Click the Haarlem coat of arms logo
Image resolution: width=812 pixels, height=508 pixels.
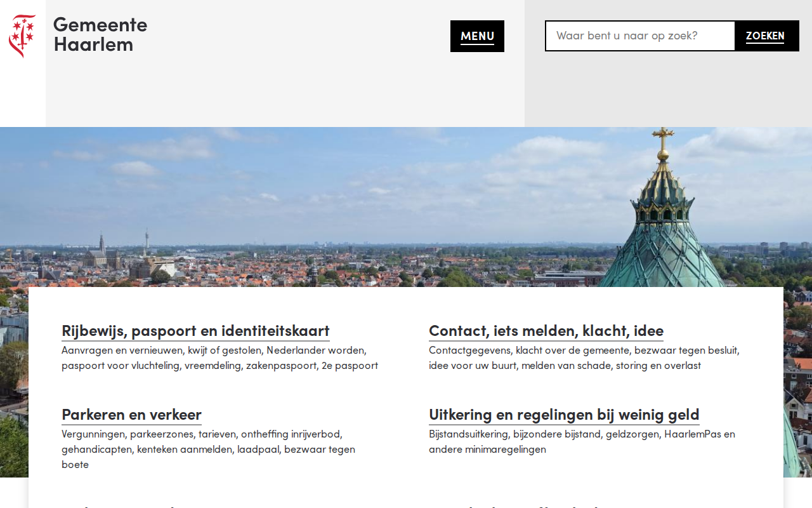[22, 36]
